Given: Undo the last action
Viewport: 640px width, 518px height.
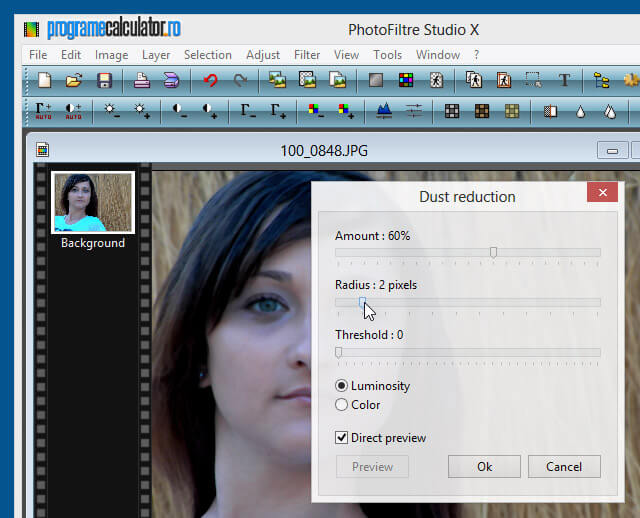Looking at the screenshot, I should pyautogui.click(x=210, y=80).
